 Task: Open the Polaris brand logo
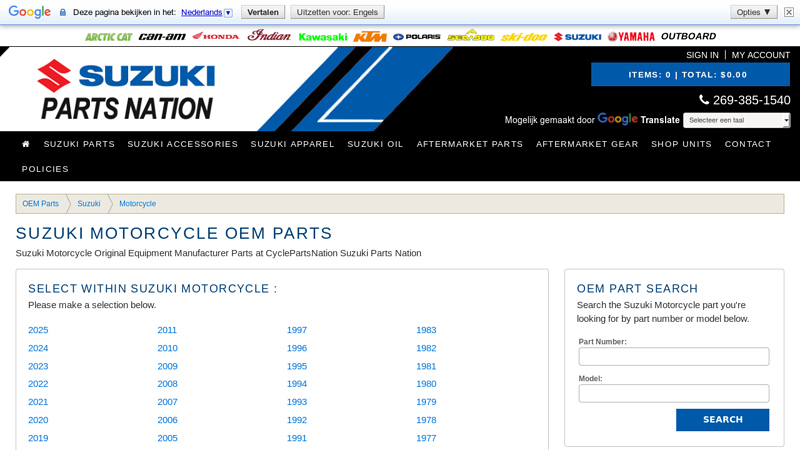(x=417, y=37)
